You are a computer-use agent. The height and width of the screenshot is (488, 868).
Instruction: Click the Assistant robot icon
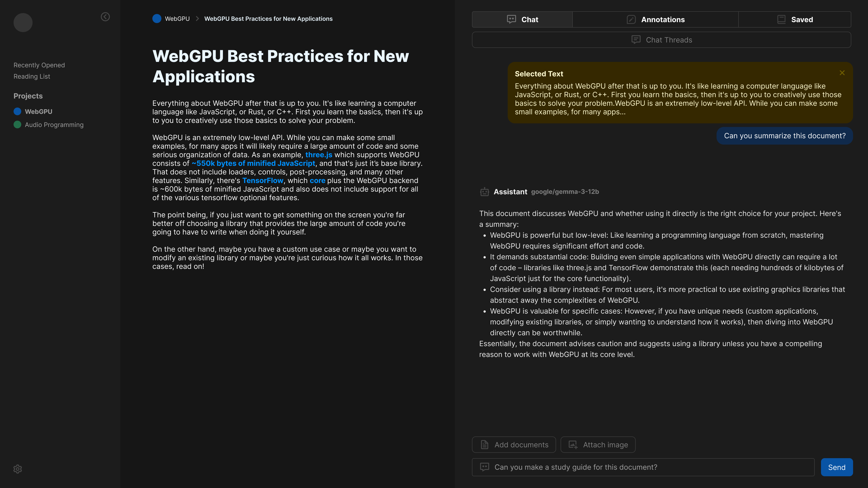484,192
